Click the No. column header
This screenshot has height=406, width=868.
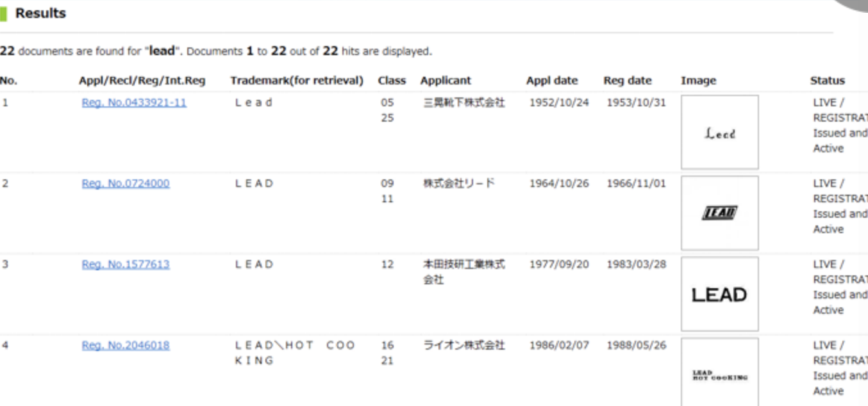pyautogui.click(x=8, y=81)
